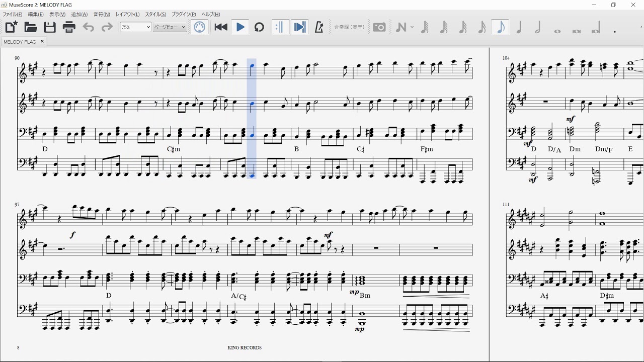This screenshot has height=362, width=644.
Task: Open the 編集(E) menu
Action: pos(36,15)
